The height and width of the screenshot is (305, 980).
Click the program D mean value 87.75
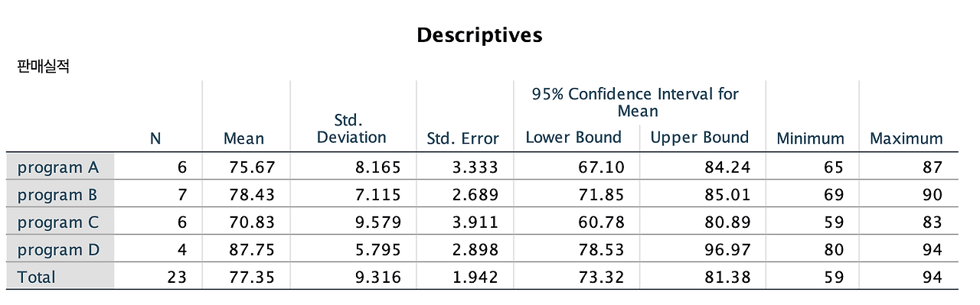252,250
